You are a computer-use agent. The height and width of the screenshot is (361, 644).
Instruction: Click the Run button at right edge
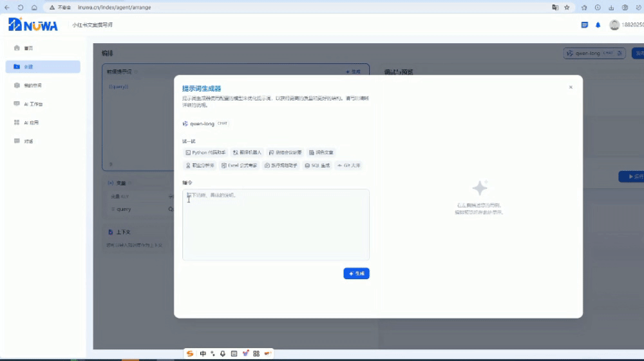pyautogui.click(x=632, y=177)
